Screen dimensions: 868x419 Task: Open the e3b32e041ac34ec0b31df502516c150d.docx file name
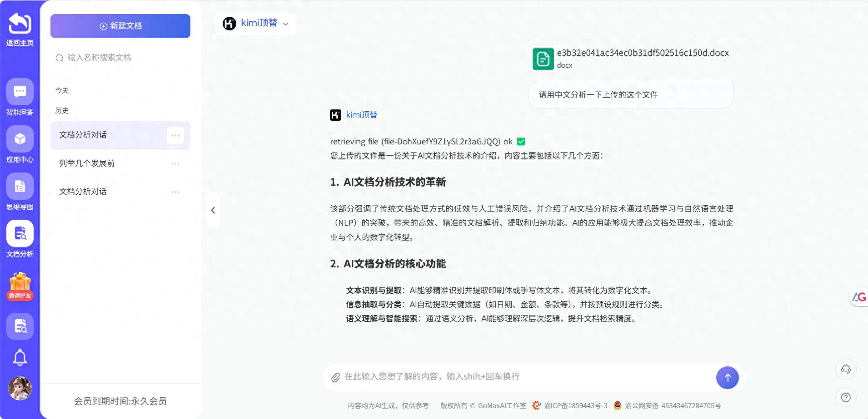(x=643, y=53)
